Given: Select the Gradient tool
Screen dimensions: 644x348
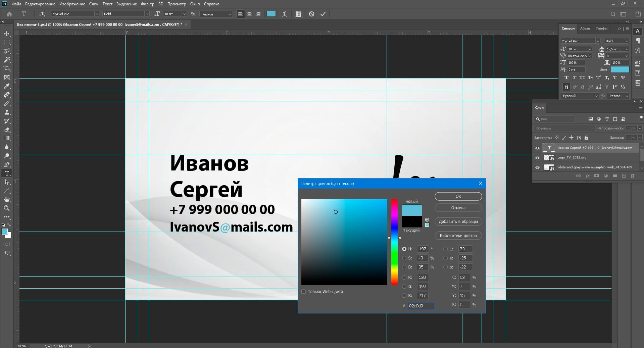Looking at the screenshot, I should coord(7,138).
